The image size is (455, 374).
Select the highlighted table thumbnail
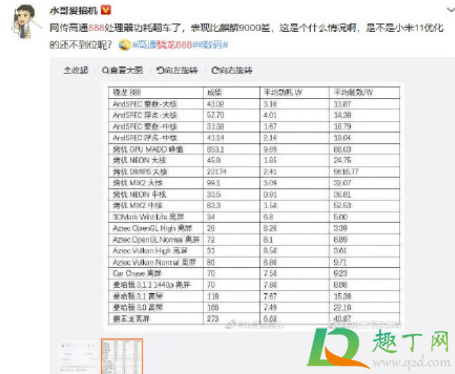pos(122,356)
